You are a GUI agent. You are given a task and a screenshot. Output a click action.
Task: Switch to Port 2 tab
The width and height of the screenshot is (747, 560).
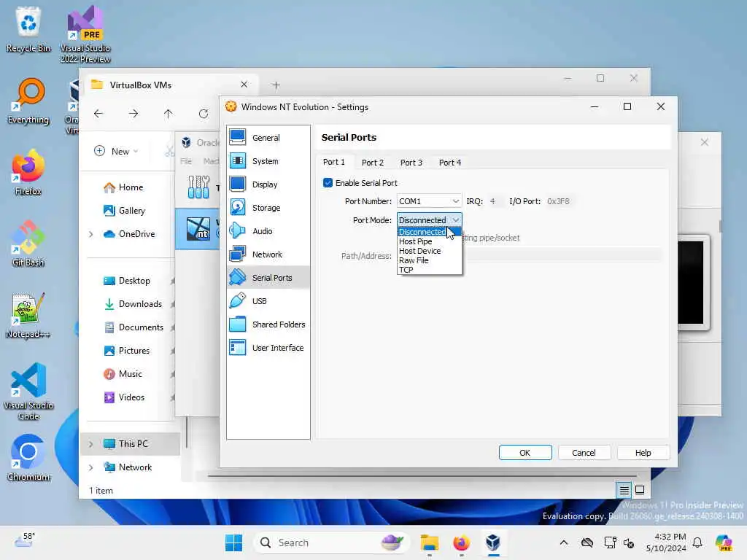(373, 163)
